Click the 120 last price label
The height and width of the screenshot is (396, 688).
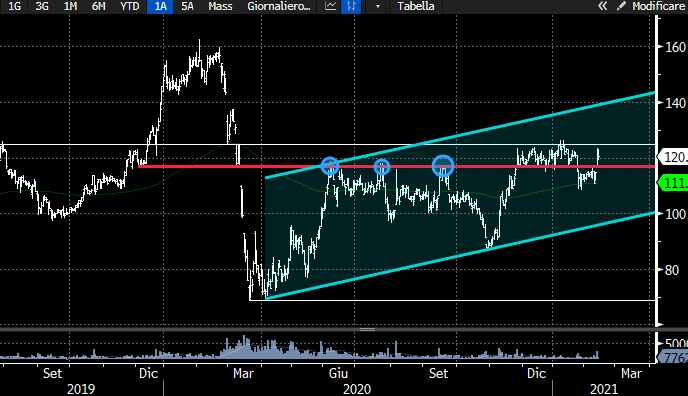673,157
